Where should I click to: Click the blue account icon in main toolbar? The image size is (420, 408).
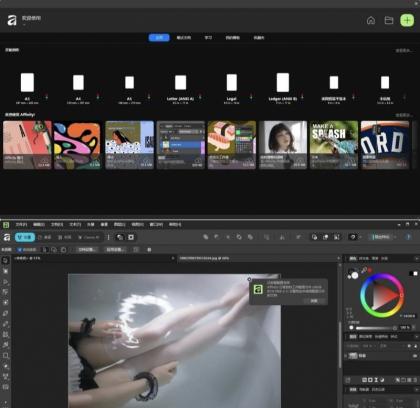click(408, 237)
